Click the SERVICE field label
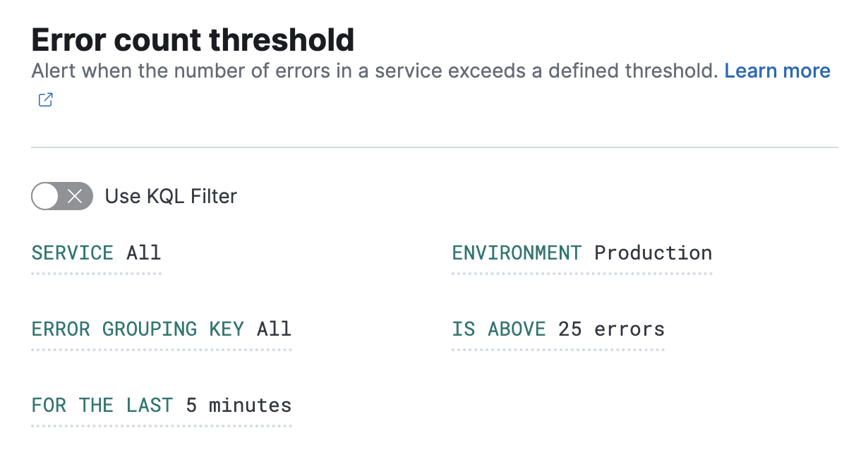This screenshot has width=868, height=457. point(72,252)
